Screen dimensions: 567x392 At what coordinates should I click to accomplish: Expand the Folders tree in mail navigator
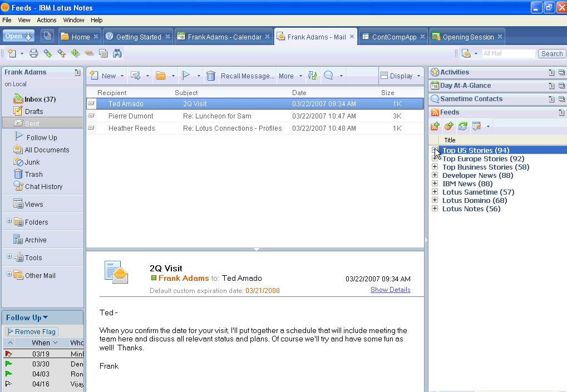tap(9, 221)
